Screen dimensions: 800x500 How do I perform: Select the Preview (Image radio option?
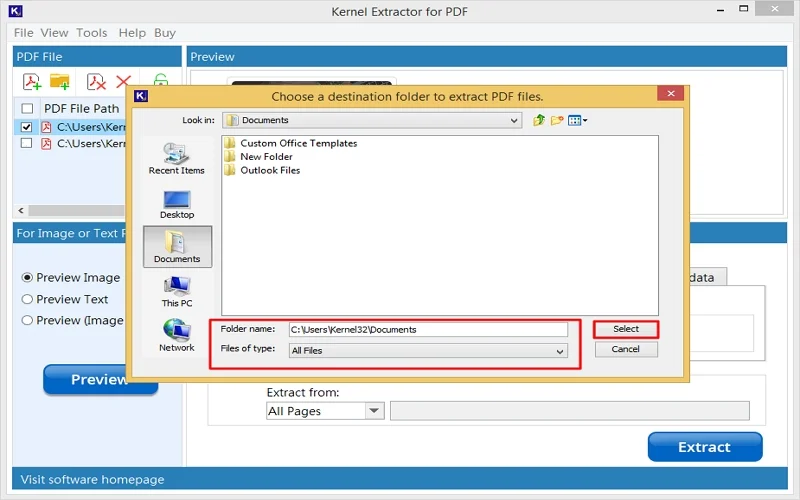click(x=27, y=320)
